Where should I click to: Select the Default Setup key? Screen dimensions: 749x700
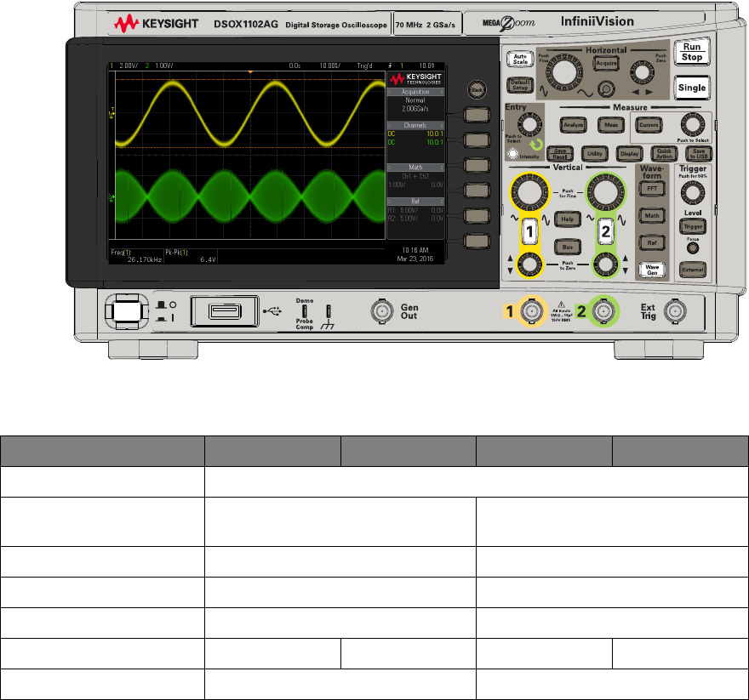pyautogui.click(x=520, y=85)
